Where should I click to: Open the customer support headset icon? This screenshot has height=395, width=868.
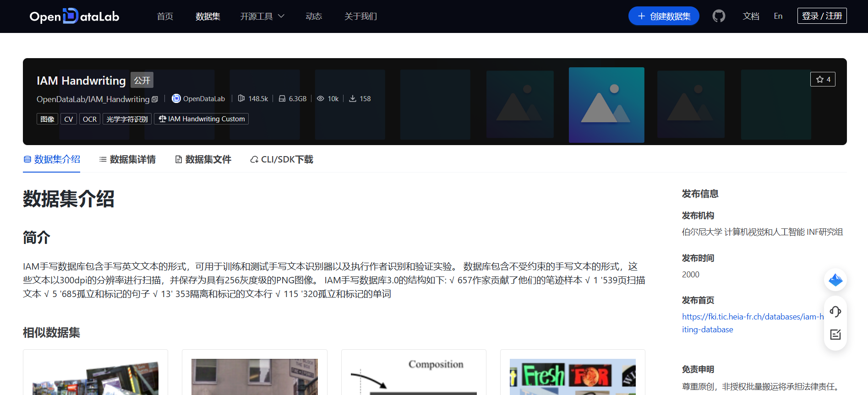pyautogui.click(x=835, y=312)
